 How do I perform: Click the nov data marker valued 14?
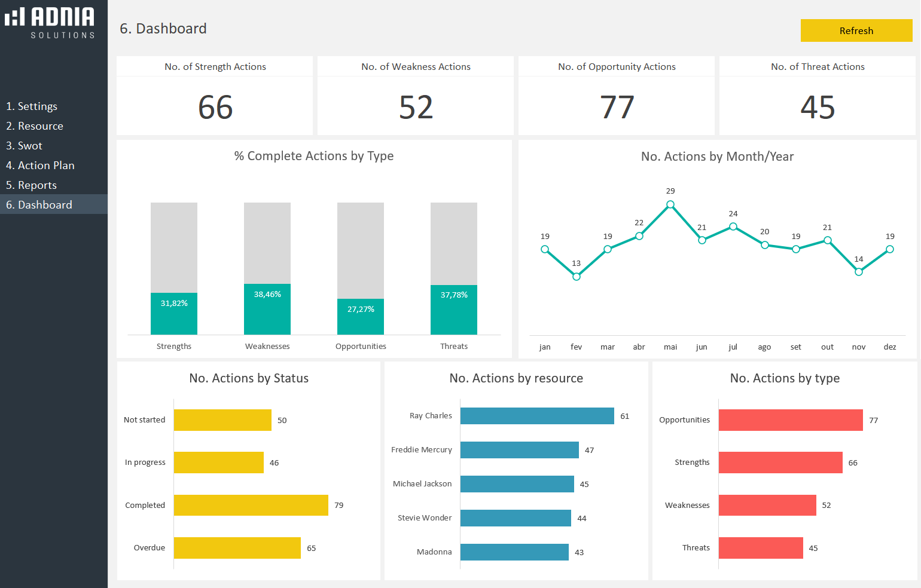[859, 272]
